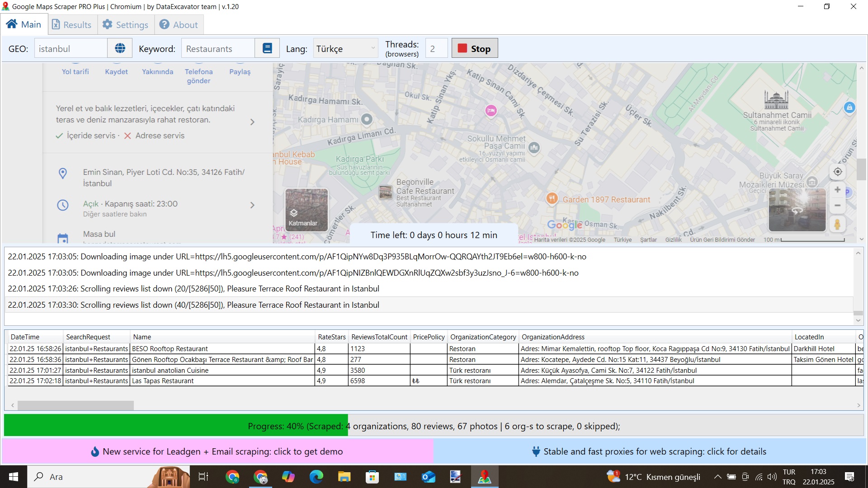868x488 pixels.
Task: Click the stable proxies details banner
Action: [x=650, y=451]
